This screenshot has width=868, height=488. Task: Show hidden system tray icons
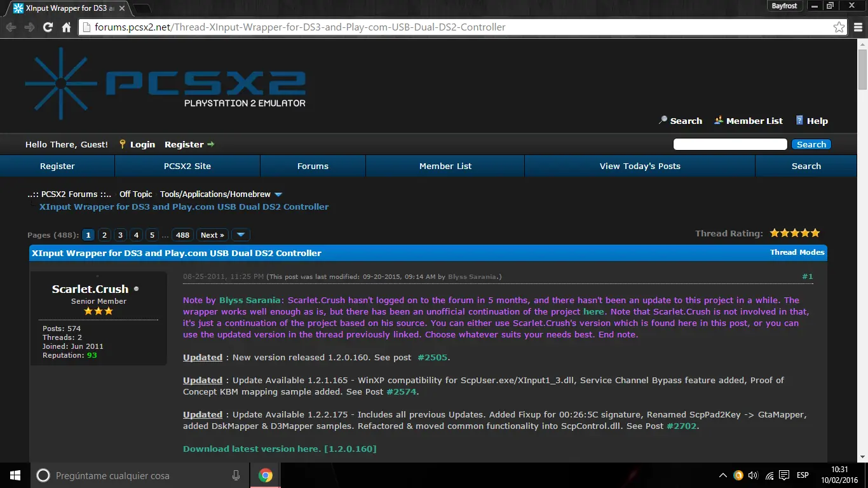click(x=723, y=475)
